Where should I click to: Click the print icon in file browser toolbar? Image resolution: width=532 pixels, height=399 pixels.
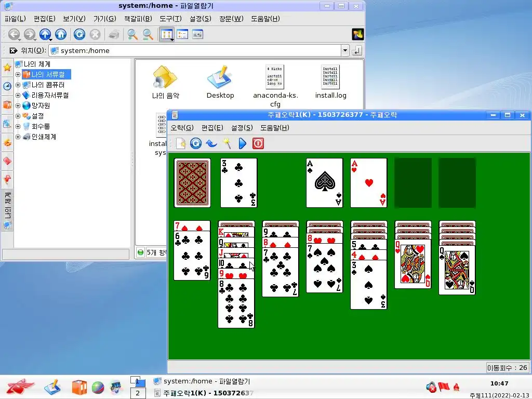pyautogui.click(x=114, y=34)
